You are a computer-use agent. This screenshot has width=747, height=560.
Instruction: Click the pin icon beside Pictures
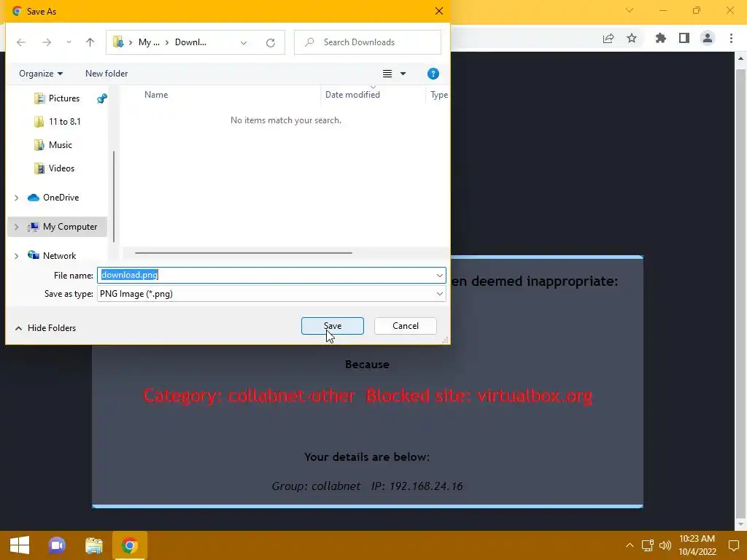coord(102,98)
